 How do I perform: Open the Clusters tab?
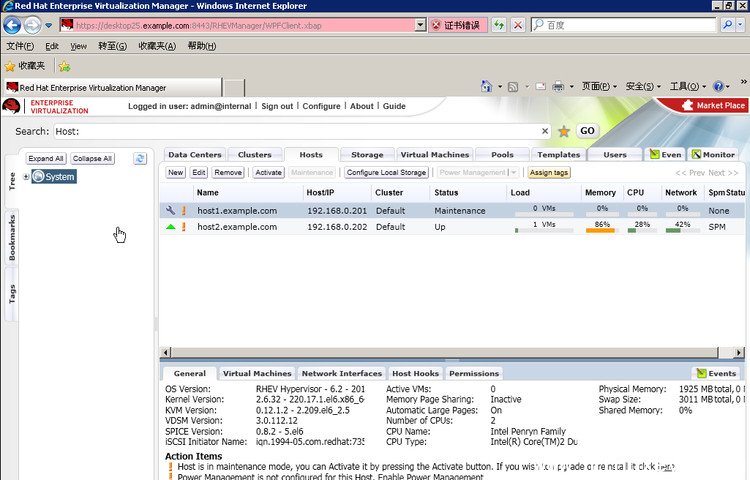tap(254, 154)
